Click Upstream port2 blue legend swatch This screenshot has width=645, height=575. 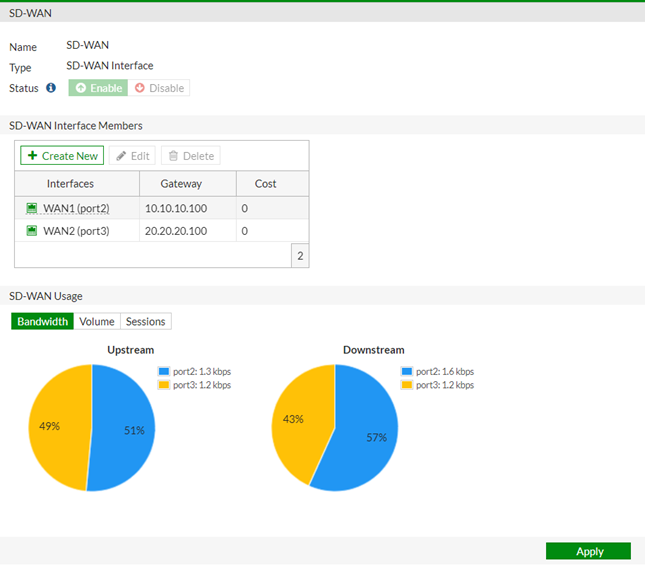(164, 371)
